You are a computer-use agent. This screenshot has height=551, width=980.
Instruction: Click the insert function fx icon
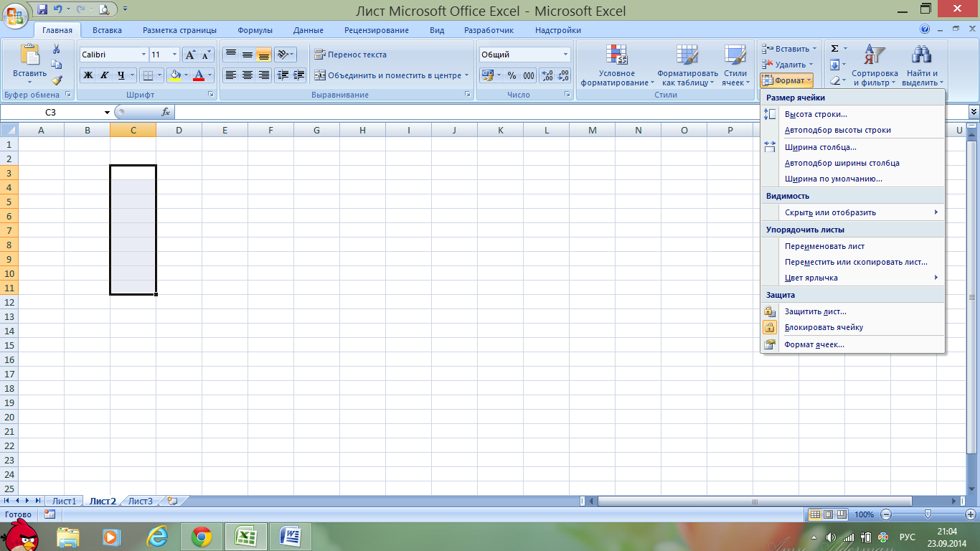pyautogui.click(x=166, y=112)
